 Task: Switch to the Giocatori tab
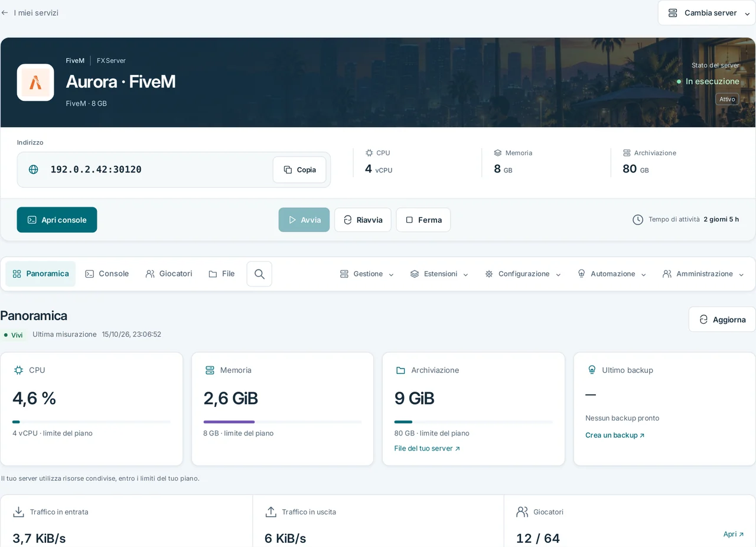pos(169,274)
